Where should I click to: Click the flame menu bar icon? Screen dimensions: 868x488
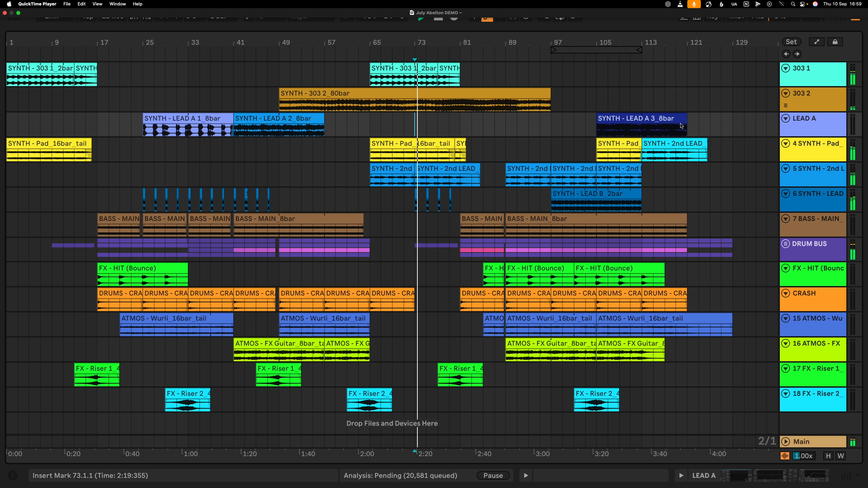coord(721,4)
